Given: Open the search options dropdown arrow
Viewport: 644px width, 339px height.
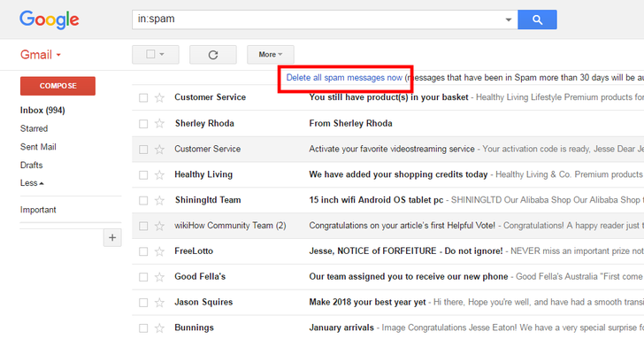Looking at the screenshot, I should click(x=508, y=19).
